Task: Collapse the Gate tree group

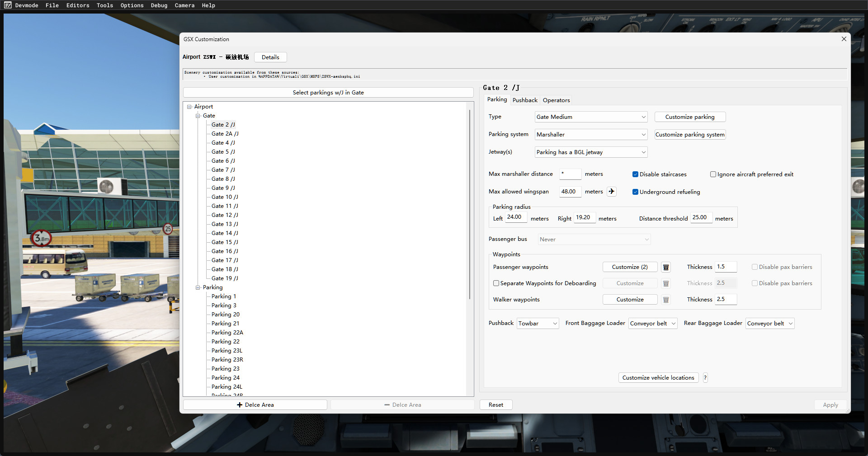Action: [x=198, y=116]
